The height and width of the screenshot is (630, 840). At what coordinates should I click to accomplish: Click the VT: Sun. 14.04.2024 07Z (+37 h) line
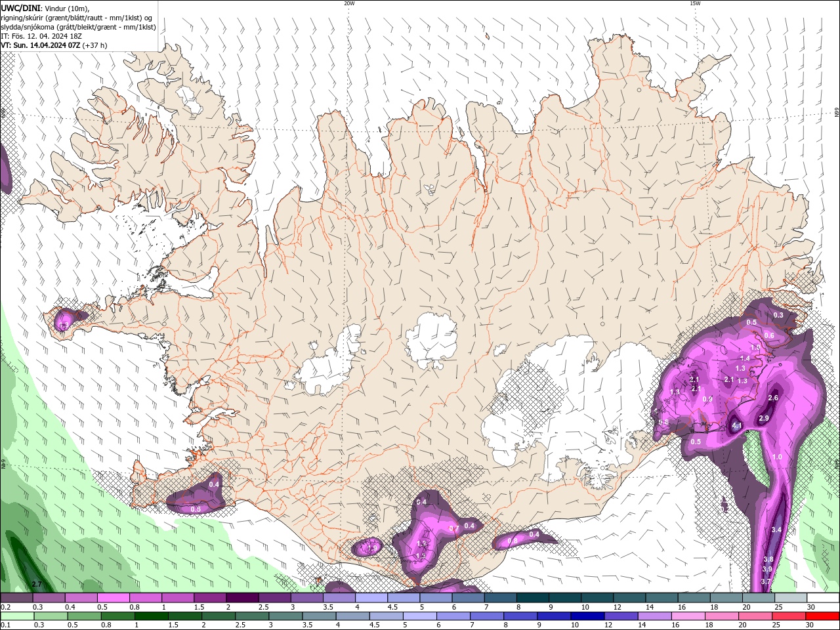coord(54,45)
